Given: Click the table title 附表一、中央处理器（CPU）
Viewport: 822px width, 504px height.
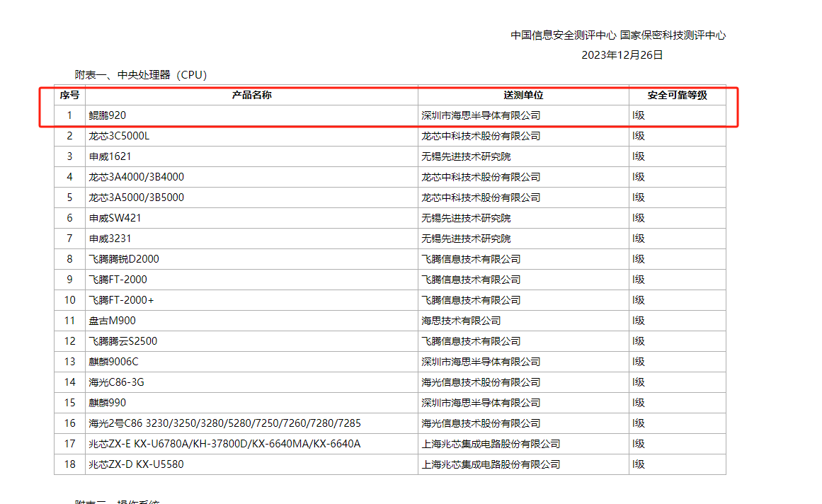Looking at the screenshot, I should coord(141,75).
